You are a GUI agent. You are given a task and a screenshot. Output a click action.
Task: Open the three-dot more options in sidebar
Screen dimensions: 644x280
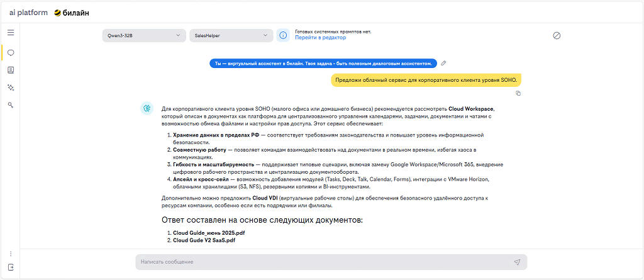[x=11, y=254]
